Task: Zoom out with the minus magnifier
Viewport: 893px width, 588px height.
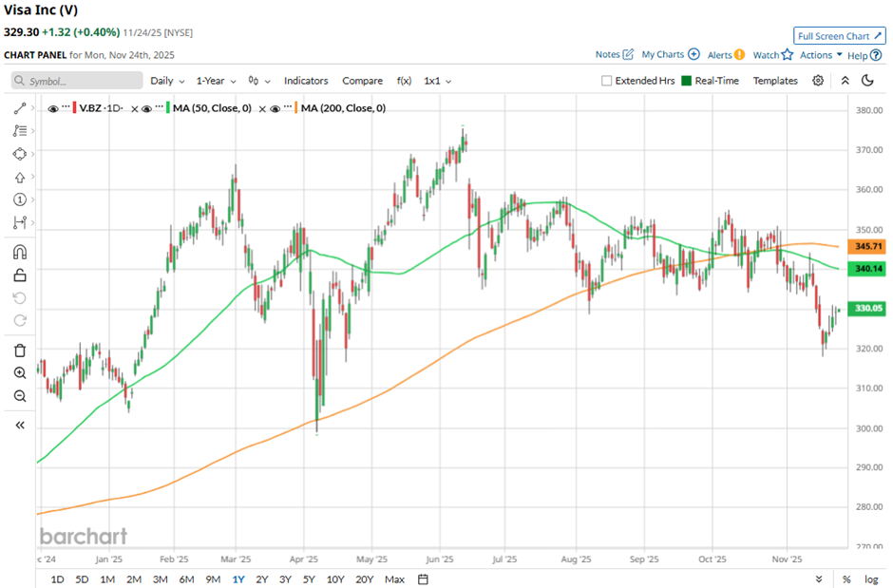Action: [20, 395]
